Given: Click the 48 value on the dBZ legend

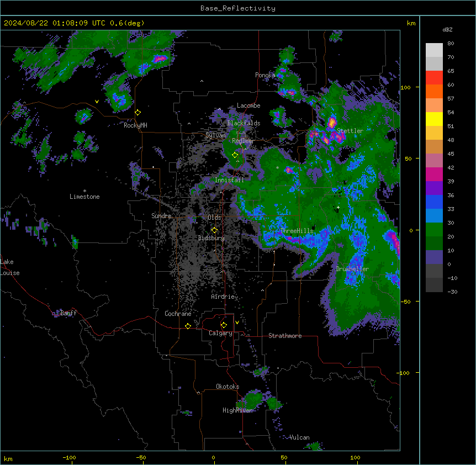Looking at the screenshot, I should click(451, 140).
